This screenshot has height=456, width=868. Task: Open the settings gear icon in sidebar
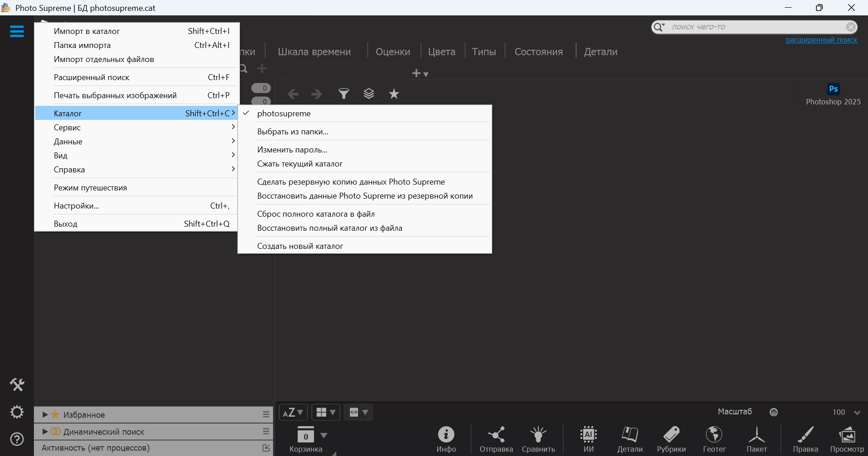[x=17, y=412]
